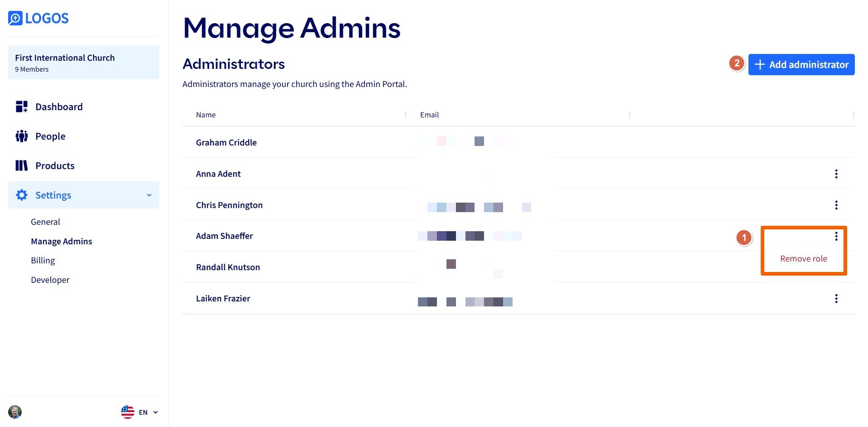868x427 pixels.
Task: Select First International Church card
Action: click(83, 63)
